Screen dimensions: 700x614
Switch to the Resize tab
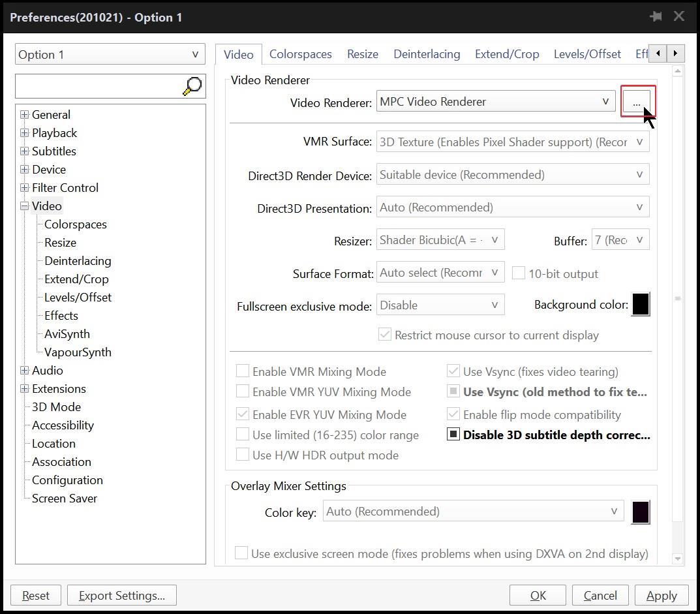point(363,54)
